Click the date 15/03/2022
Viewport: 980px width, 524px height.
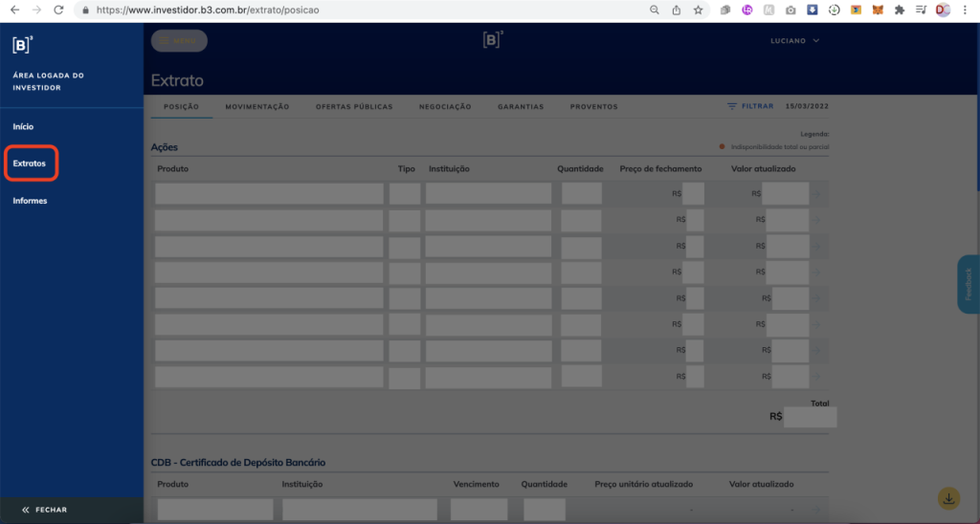(807, 106)
